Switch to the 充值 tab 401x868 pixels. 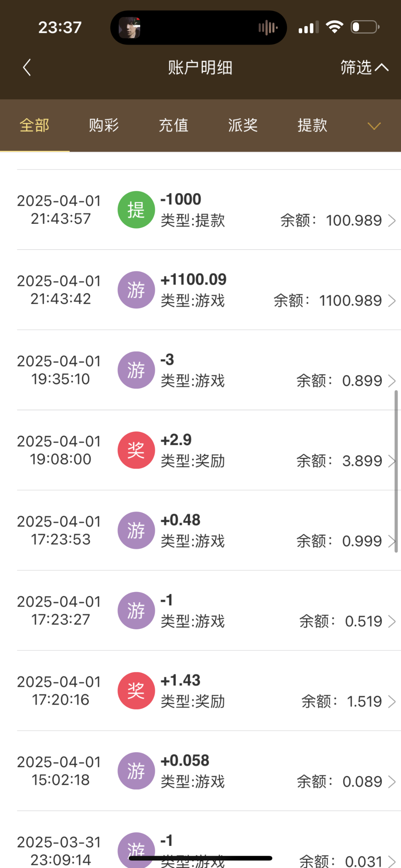[173, 125]
